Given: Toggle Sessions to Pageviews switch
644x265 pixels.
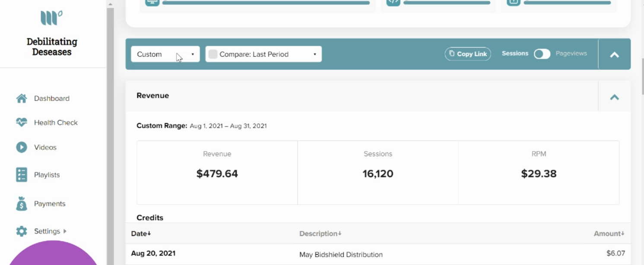Looking at the screenshot, I should [x=542, y=54].
